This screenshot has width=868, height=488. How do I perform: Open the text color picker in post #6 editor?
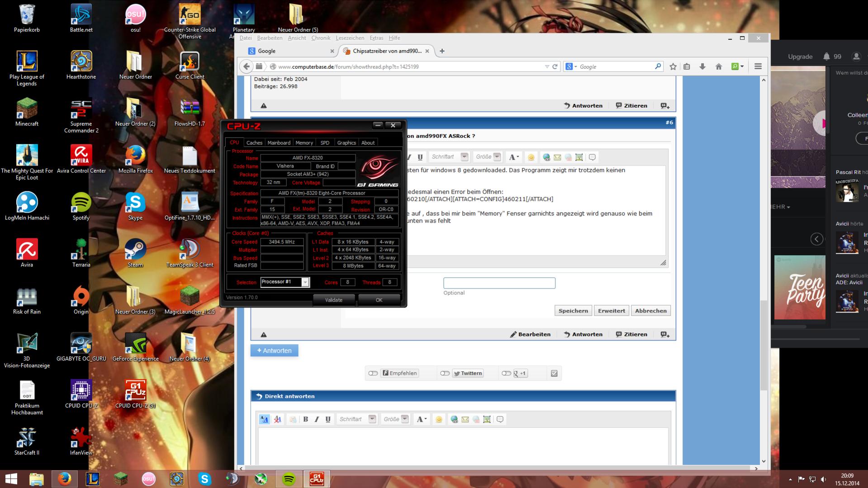click(x=514, y=157)
